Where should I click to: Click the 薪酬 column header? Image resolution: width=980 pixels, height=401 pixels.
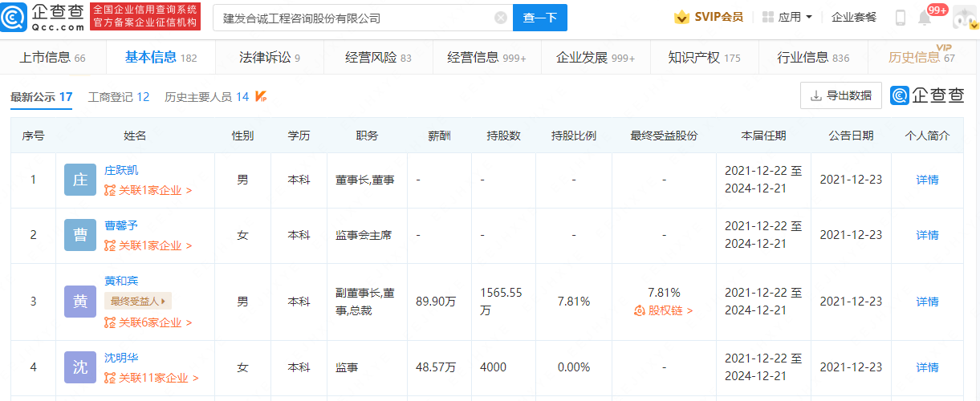click(439, 136)
